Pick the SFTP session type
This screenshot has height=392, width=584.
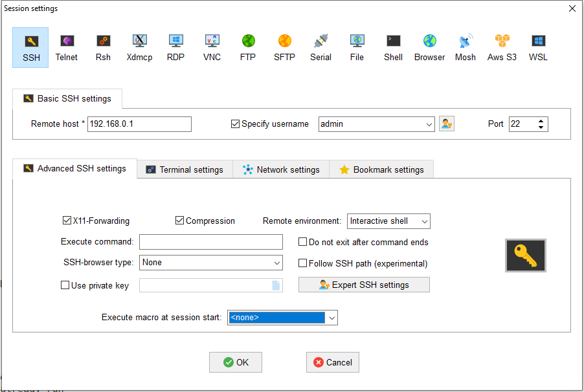click(x=284, y=47)
